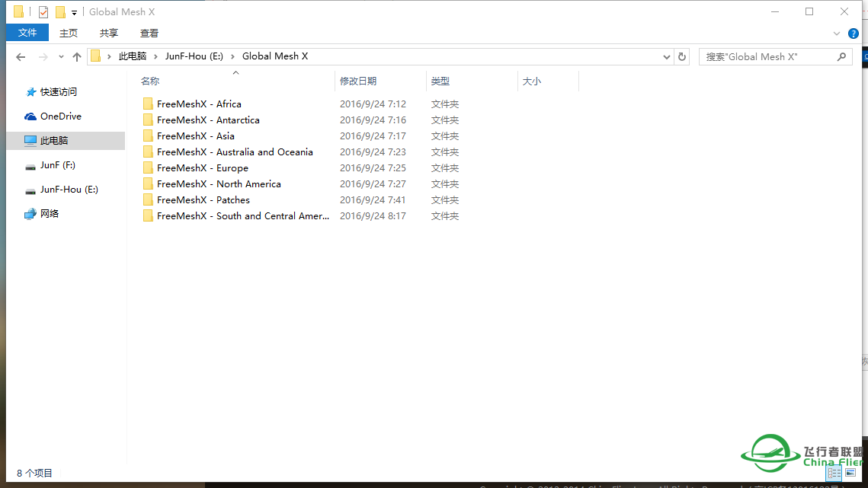Click the Properties quick access icon
The height and width of the screenshot is (488, 868).
click(43, 11)
